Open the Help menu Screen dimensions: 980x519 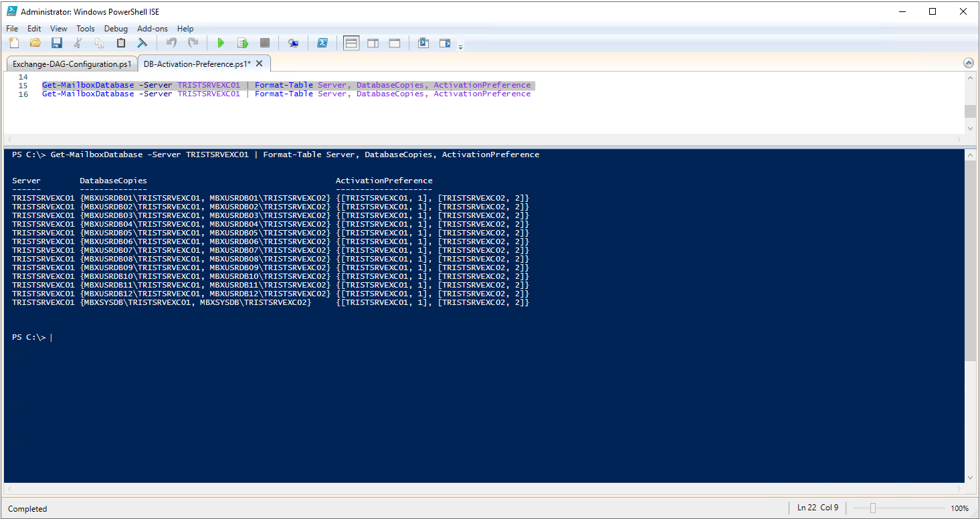[185, 29]
